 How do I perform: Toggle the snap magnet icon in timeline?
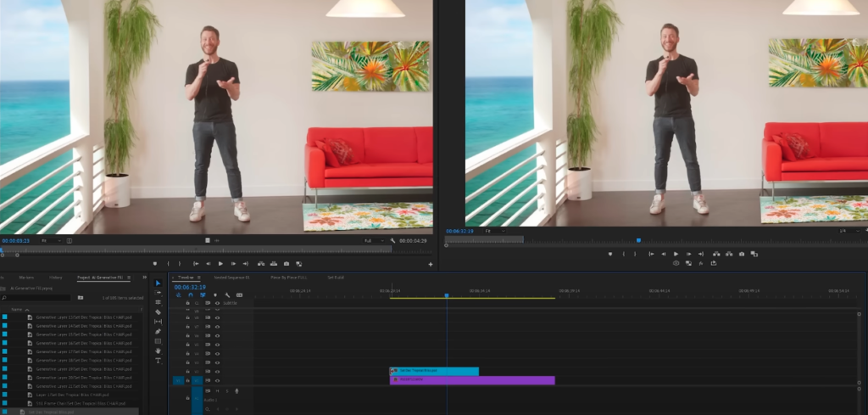[190, 294]
